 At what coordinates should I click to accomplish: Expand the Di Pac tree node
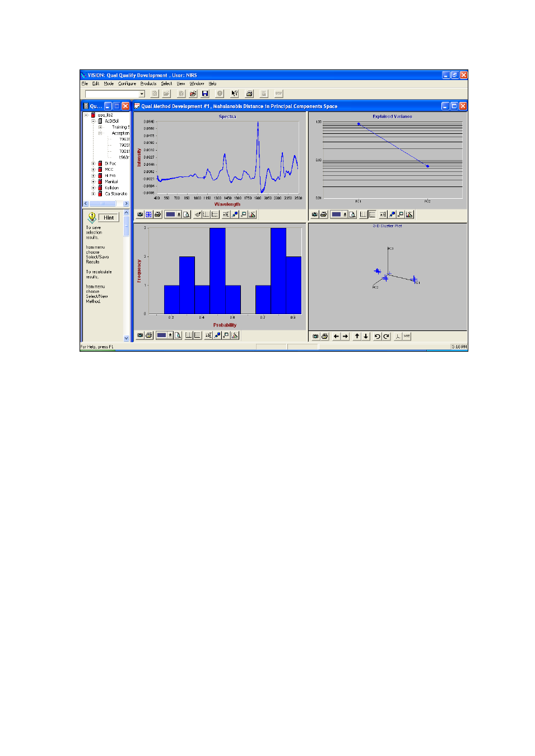tap(94, 164)
